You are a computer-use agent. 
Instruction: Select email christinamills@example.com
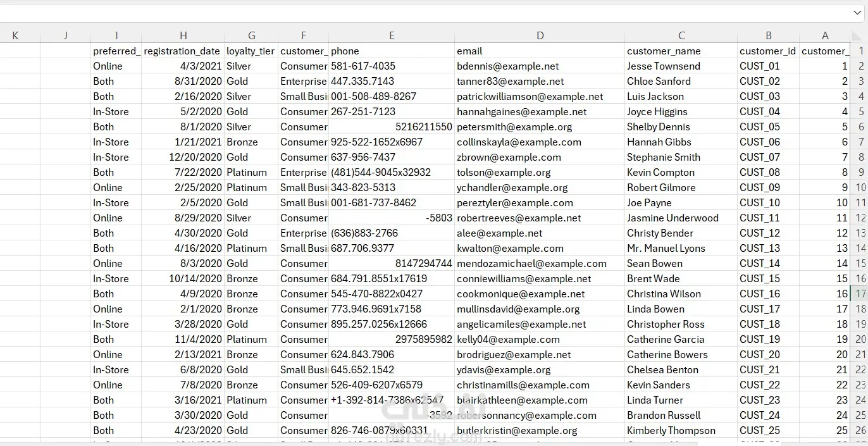tap(540, 385)
